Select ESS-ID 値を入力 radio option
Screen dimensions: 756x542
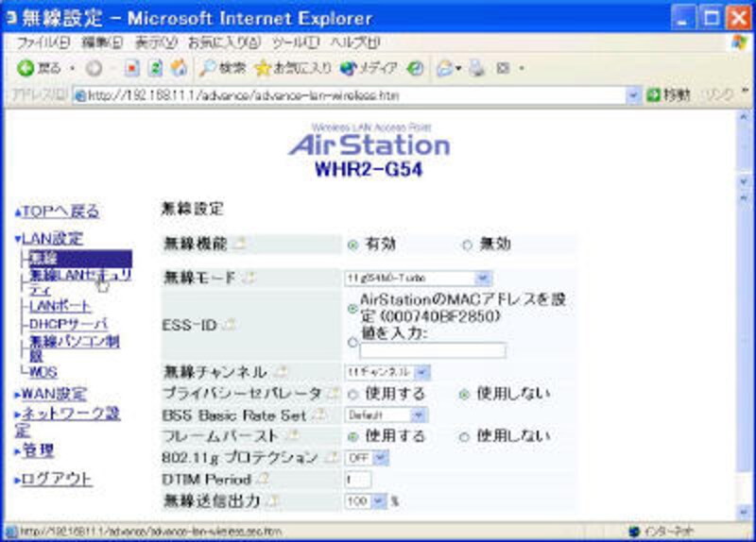pyautogui.click(x=352, y=342)
